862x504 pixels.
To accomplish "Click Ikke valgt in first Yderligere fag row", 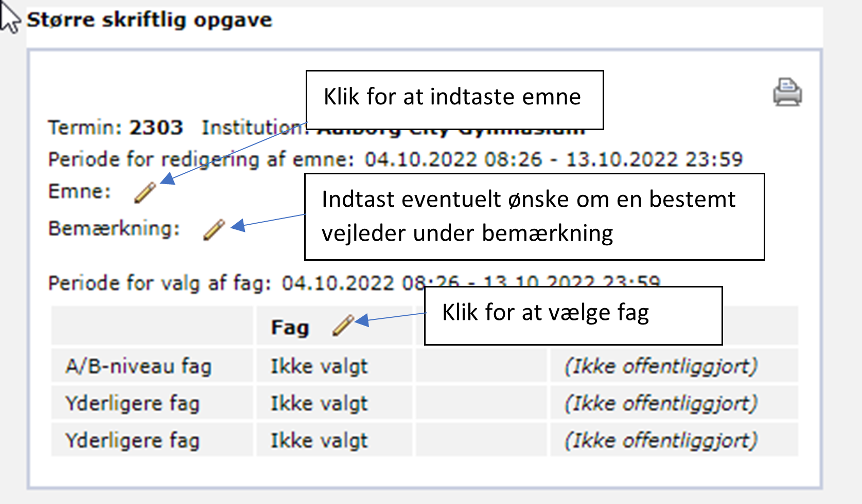I will pos(319,404).
